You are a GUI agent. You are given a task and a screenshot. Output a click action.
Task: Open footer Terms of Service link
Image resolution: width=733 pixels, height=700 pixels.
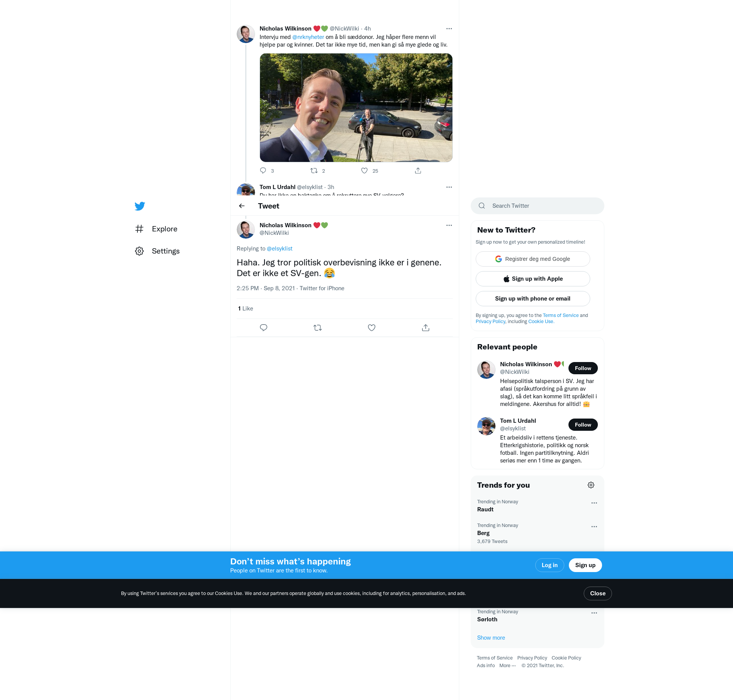(x=495, y=658)
